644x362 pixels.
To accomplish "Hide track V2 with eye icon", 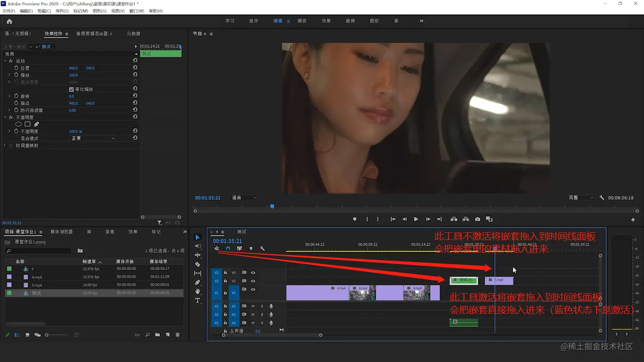I will (253, 281).
